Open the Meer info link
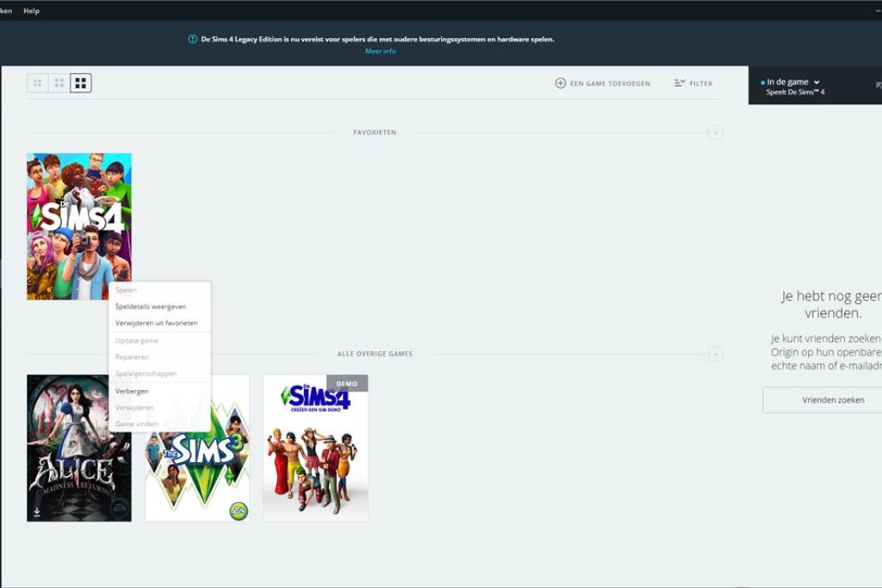The width and height of the screenshot is (882, 588). (381, 51)
